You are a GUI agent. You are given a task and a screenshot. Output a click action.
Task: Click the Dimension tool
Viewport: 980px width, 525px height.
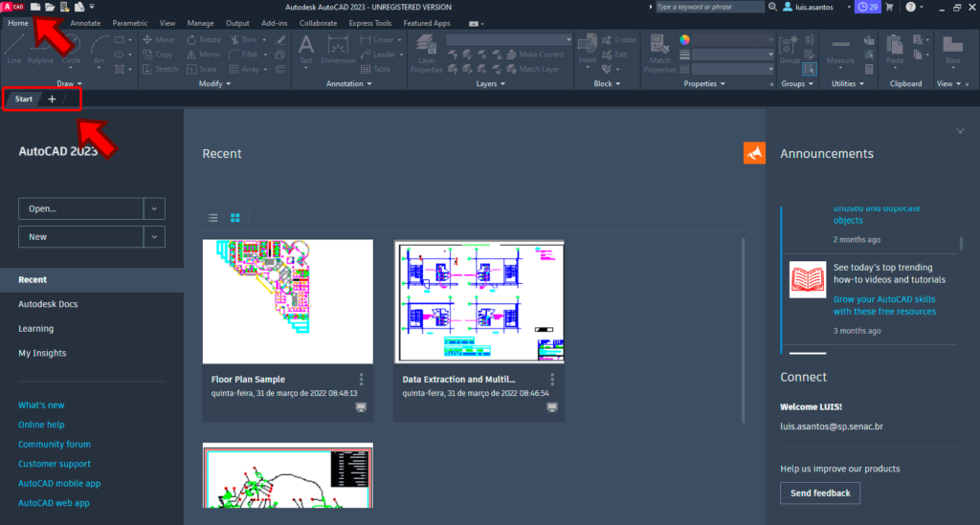pyautogui.click(x=338, y=50)
